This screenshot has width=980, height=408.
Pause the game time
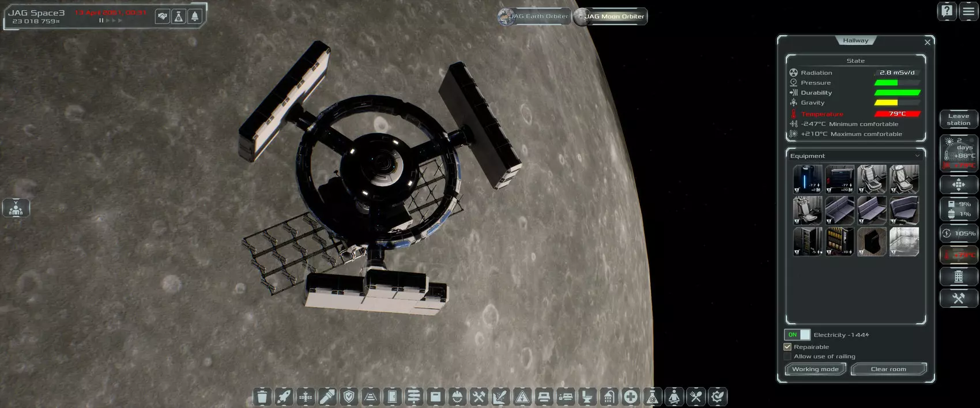(x=101, y=20)
